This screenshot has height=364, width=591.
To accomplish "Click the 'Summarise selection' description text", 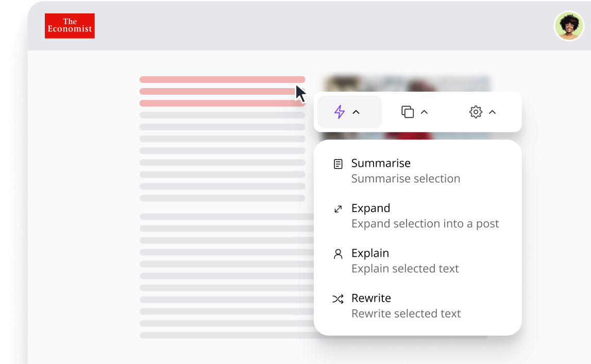I will click(406, 179).
